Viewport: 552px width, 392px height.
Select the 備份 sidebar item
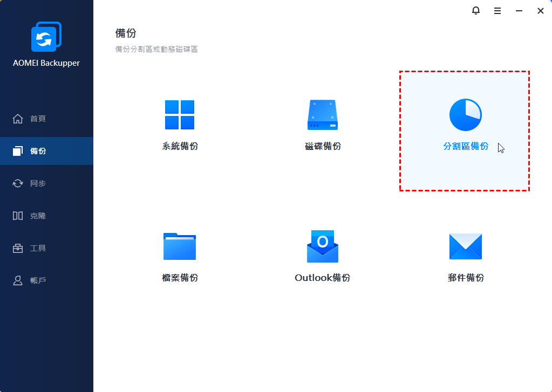(x=46, y=151)
